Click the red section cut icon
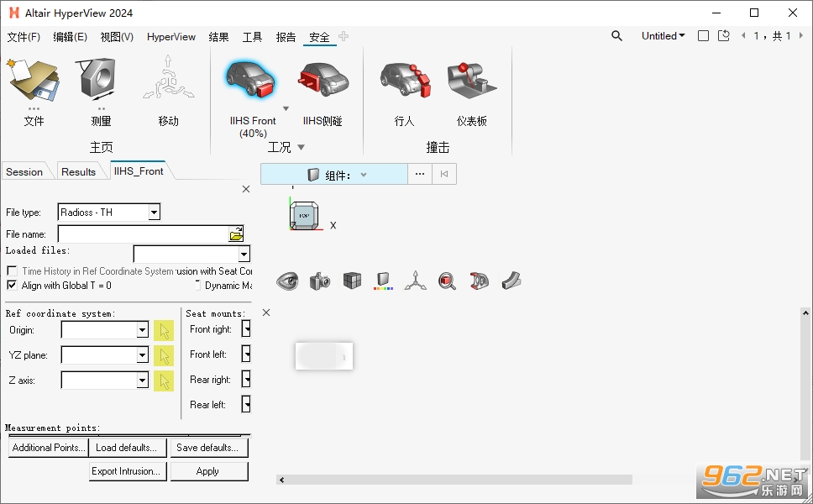 tap(479, 281)
